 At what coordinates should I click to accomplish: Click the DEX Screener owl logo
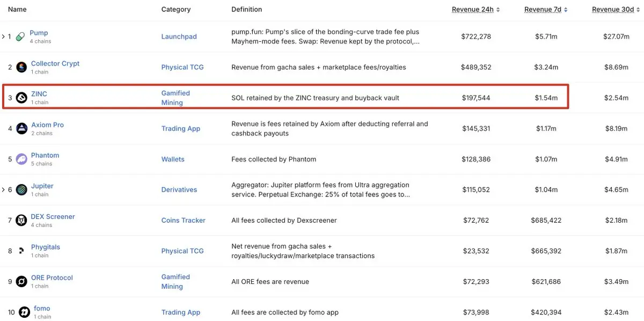coord(21,220)
